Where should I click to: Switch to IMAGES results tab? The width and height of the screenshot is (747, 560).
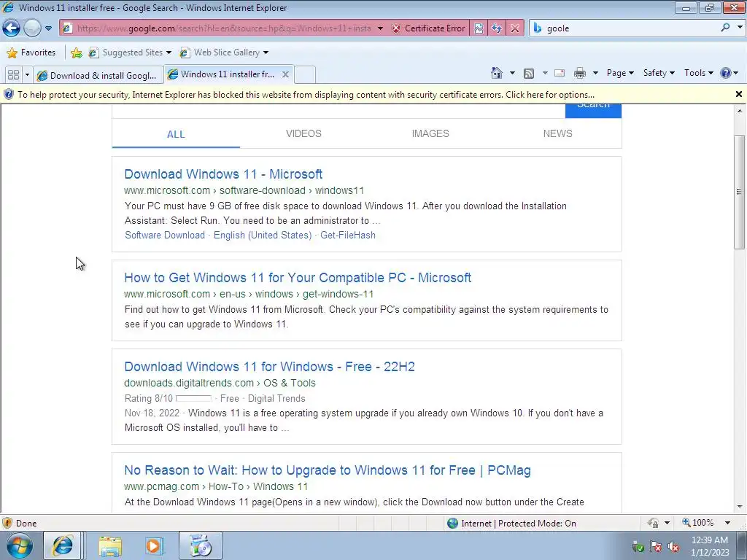(430, 134)
